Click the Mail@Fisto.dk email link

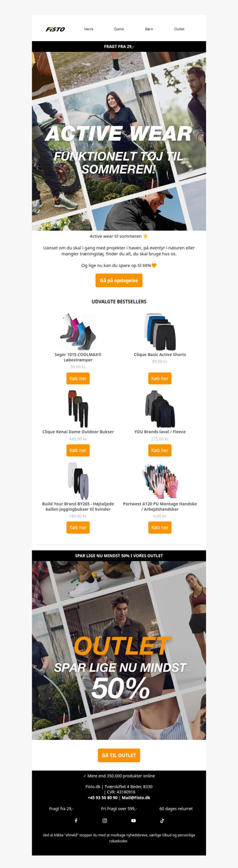[137, 798]
